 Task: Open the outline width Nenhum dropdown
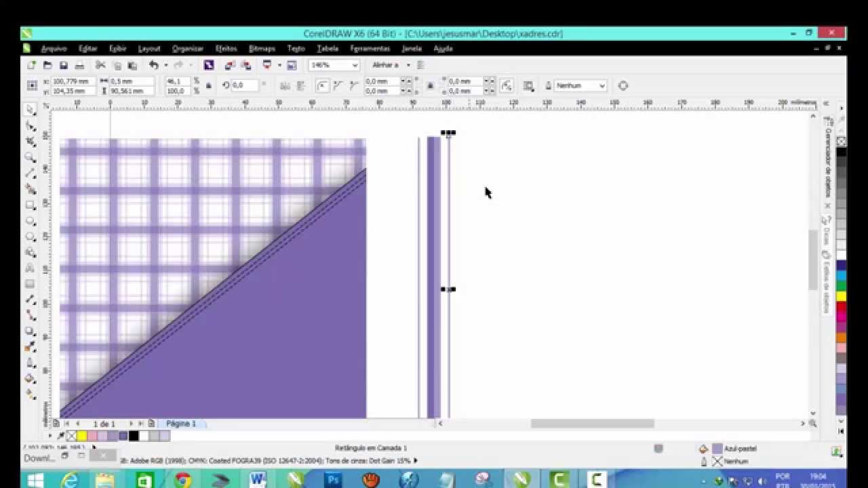coord(601,85)
